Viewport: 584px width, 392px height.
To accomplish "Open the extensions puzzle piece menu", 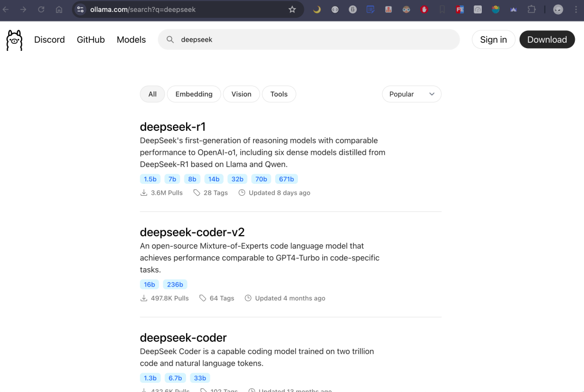I will 532,10.
